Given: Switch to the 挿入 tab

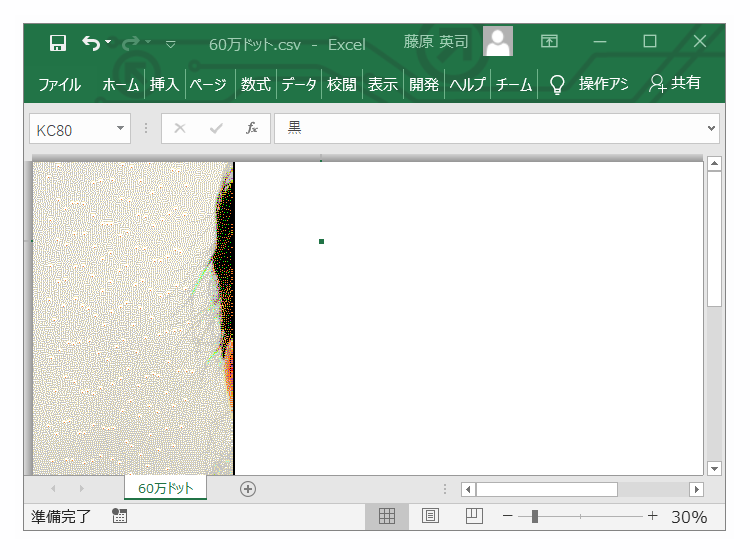Looking at the screenshot, I should click(x=164, y=84).
